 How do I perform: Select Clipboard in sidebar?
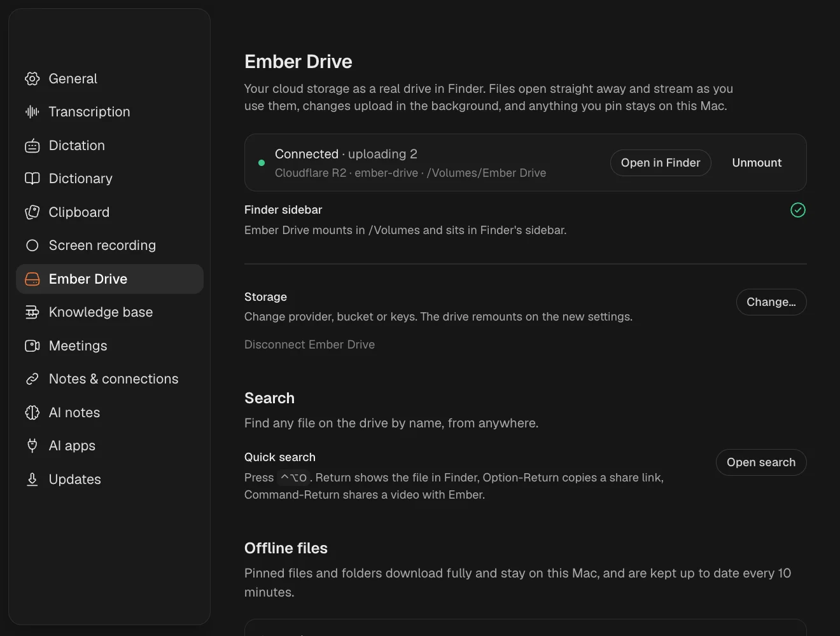pyautogui.click(x=109, y=212)
